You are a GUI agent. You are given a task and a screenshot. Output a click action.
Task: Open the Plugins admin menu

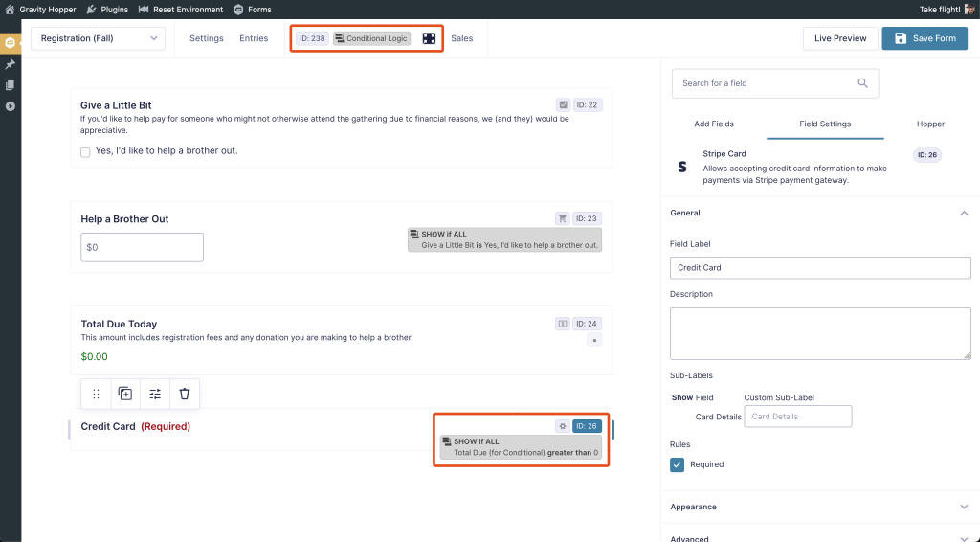tap(107, 10)
